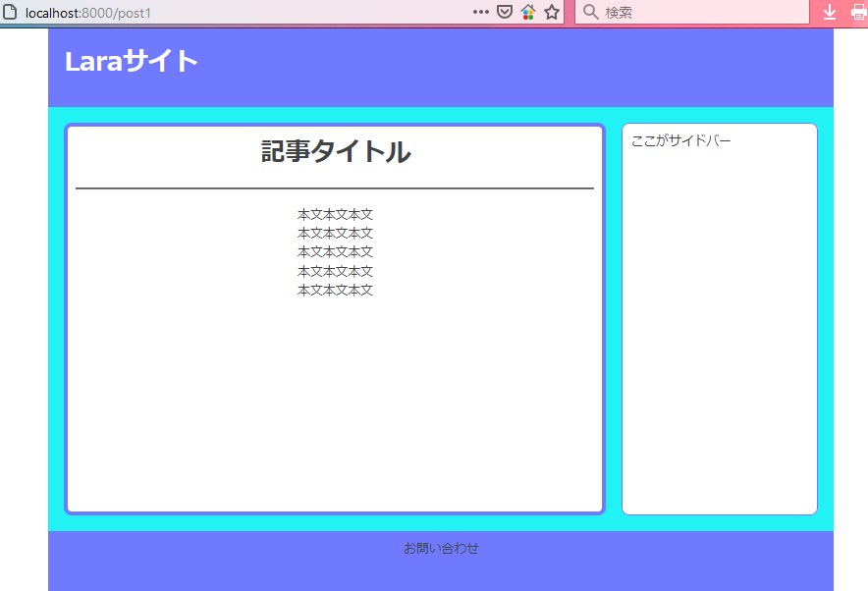Click the 記事タイトル article heading
Viewport: 868px width, 591px height.
point(335,152)
